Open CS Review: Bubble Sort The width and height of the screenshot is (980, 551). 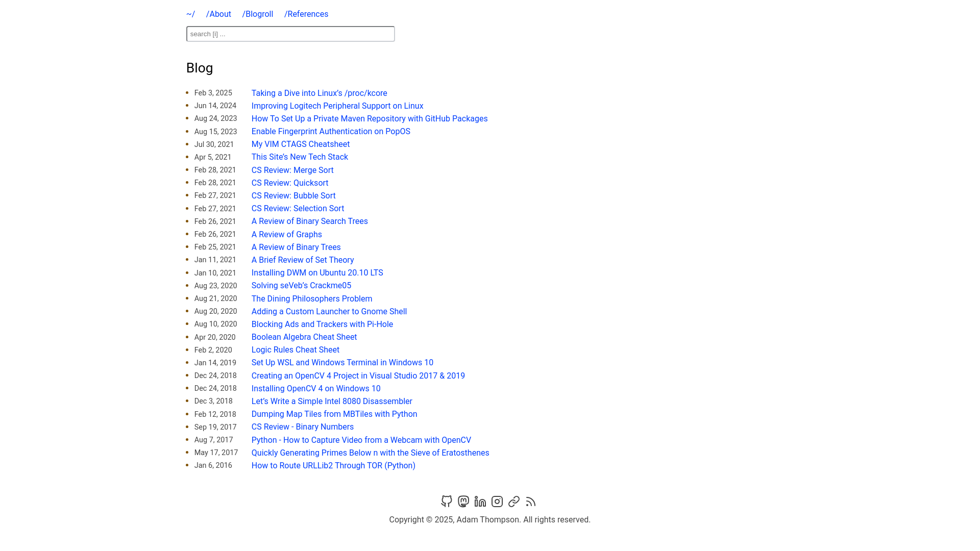click(293, 195)
